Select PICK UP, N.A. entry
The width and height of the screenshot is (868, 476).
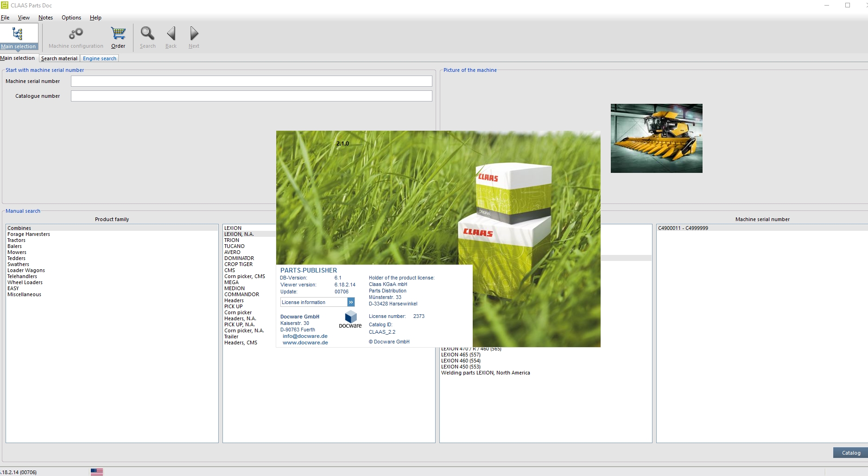pyautogui.click(x=250, y=324)
